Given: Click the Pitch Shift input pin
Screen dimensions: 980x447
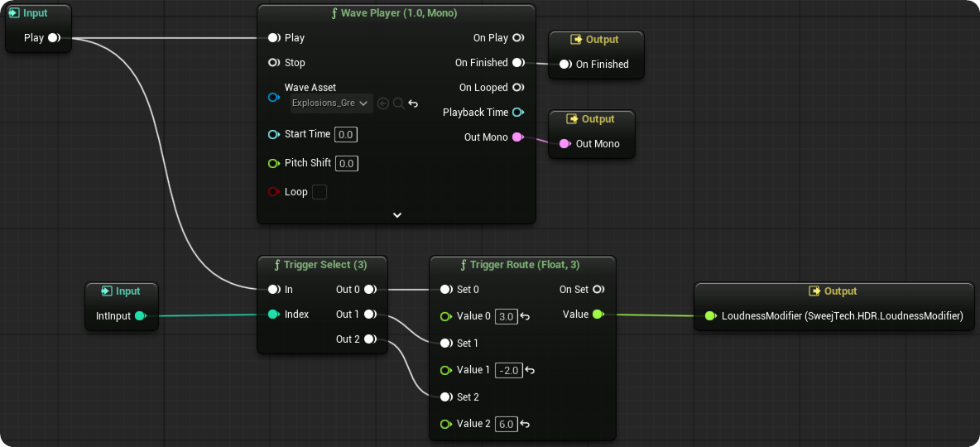Looking at the screenshot, I should 274,163.
